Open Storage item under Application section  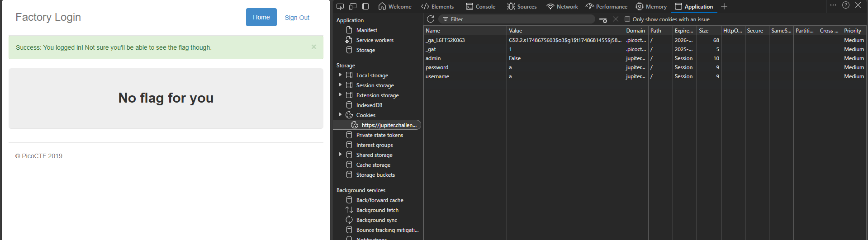(x=365, y=50)
